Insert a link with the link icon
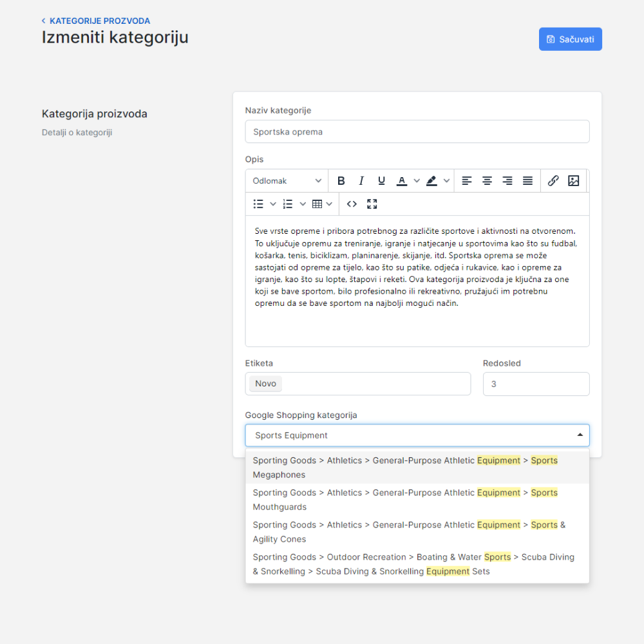 [553, 181]
